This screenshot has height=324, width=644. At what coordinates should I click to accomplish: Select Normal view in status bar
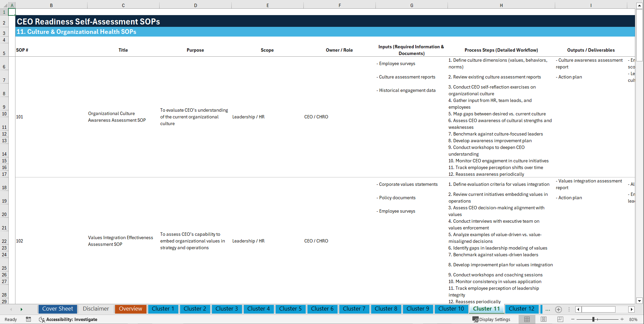(527, 319)
